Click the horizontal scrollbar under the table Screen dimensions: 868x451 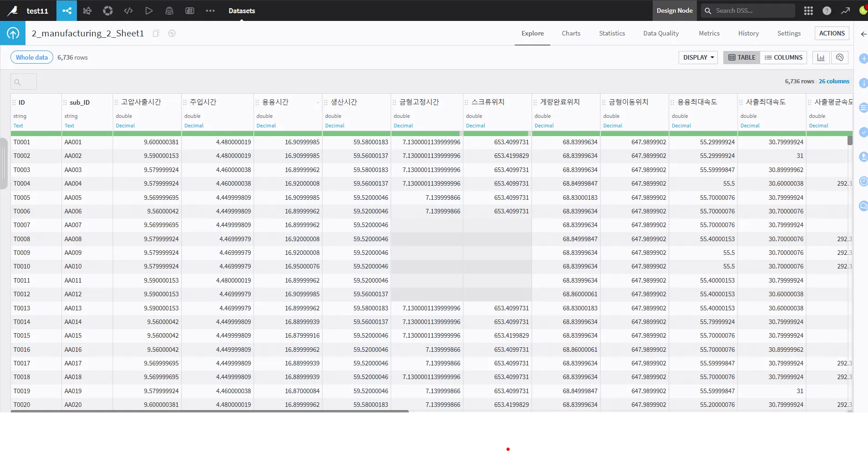209,411
